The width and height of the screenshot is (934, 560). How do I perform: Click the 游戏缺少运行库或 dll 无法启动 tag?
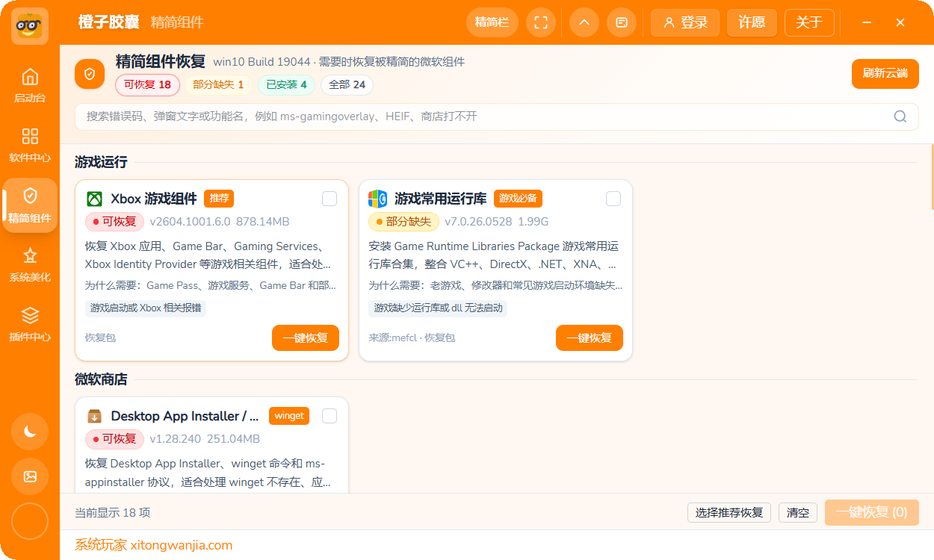pyautogui.click(x=438, y=308)
